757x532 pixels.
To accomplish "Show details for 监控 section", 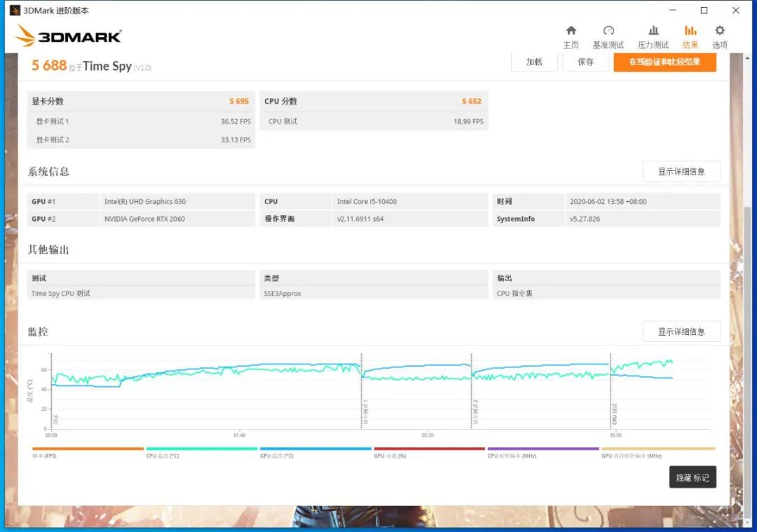I will click(681, 332).
